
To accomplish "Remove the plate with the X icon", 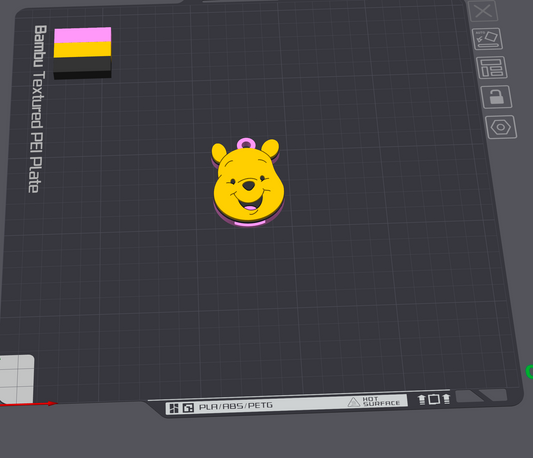I will [x=483, y=11].
